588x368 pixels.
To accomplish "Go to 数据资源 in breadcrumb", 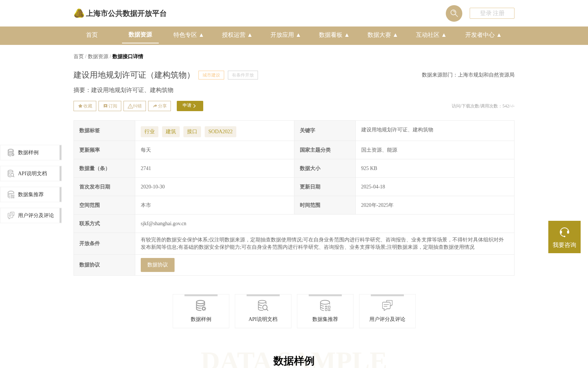I will coord(98,56).
